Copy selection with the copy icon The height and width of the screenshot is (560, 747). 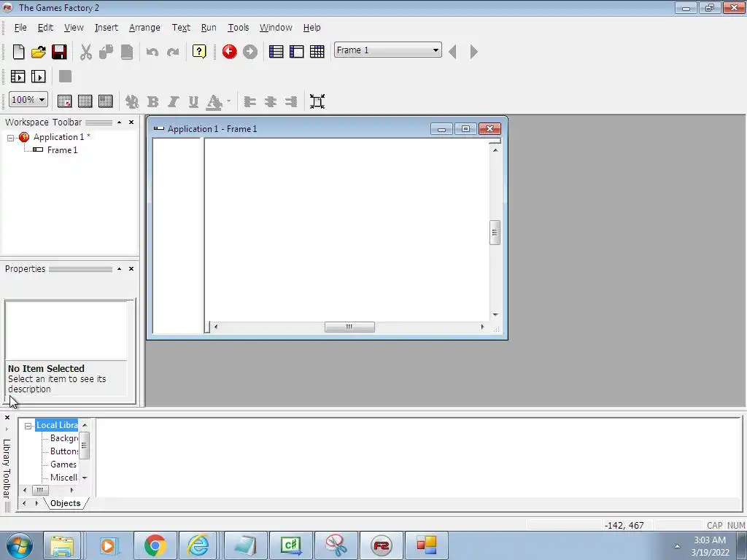tap(106, 52)
